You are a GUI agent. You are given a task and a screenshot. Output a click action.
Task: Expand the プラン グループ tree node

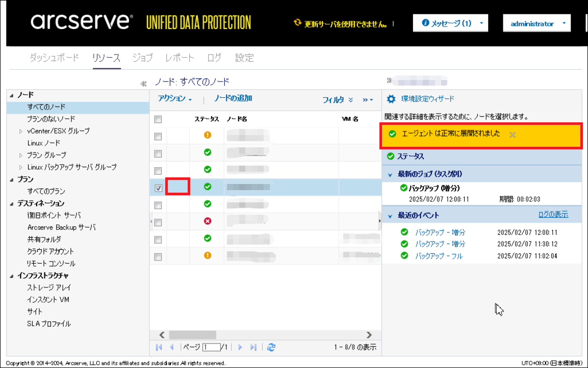click(x=20, y=155)
